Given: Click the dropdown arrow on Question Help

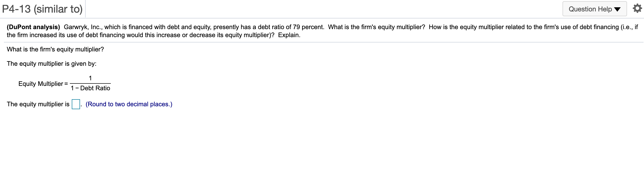Looking at the screenshot, I should [618, 9].
